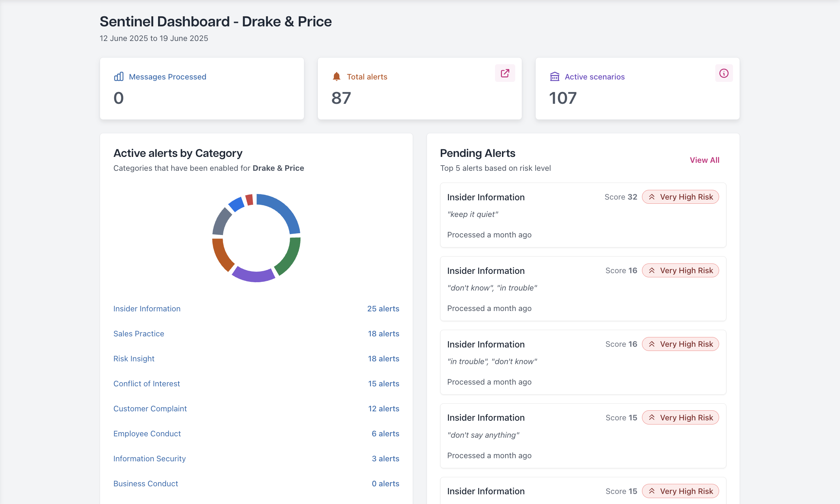Open the Sales Practice category

pyautogui.click(x=139, y=334)
